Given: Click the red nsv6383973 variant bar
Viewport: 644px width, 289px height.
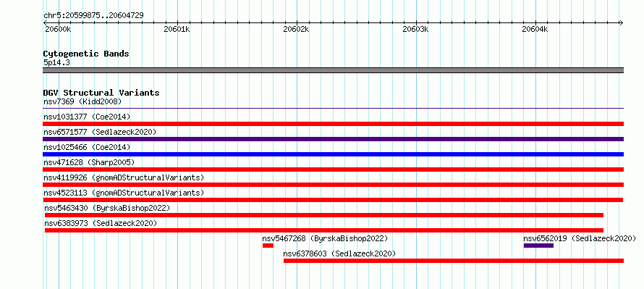Looking at the screenshot, I should point(324,230).
